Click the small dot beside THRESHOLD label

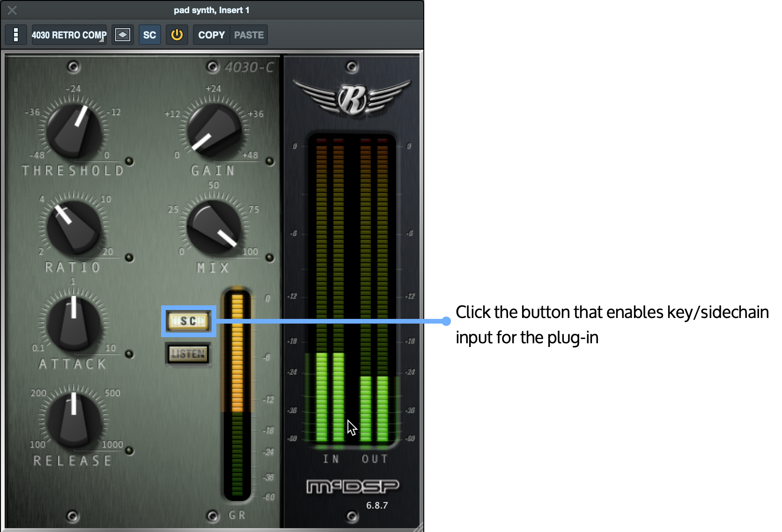pyautogui.click(x=129, y=161)
